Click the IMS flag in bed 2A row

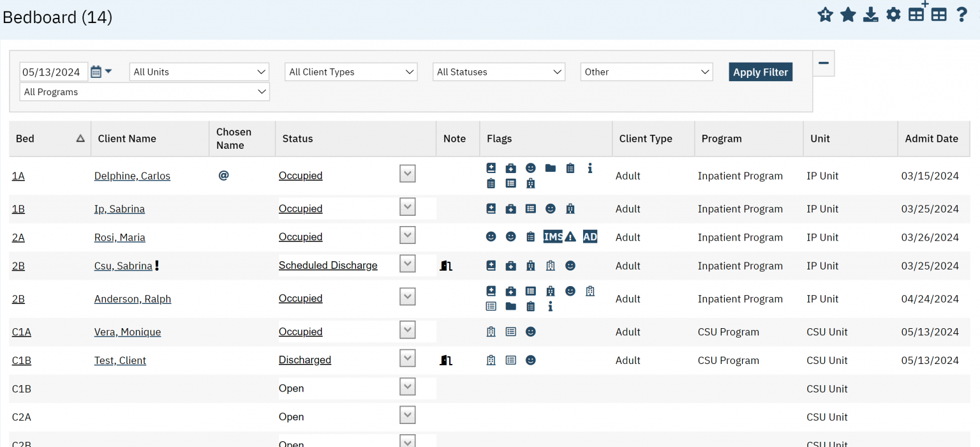tap(553, 237)
